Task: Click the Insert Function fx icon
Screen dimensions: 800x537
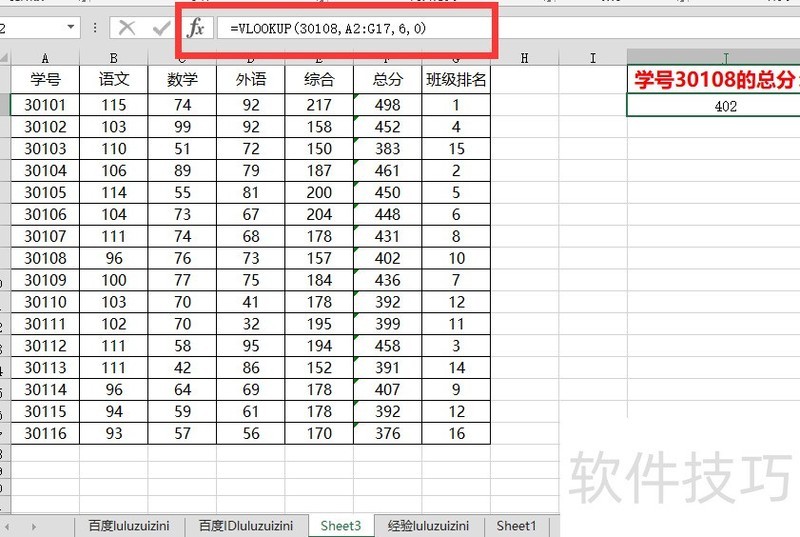Action: (197, 28)
